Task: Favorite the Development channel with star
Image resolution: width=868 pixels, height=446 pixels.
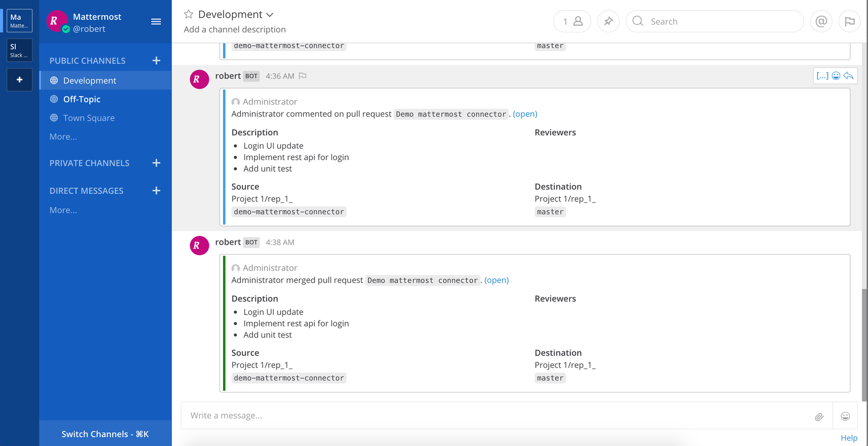Action: (x=189, y=14)
